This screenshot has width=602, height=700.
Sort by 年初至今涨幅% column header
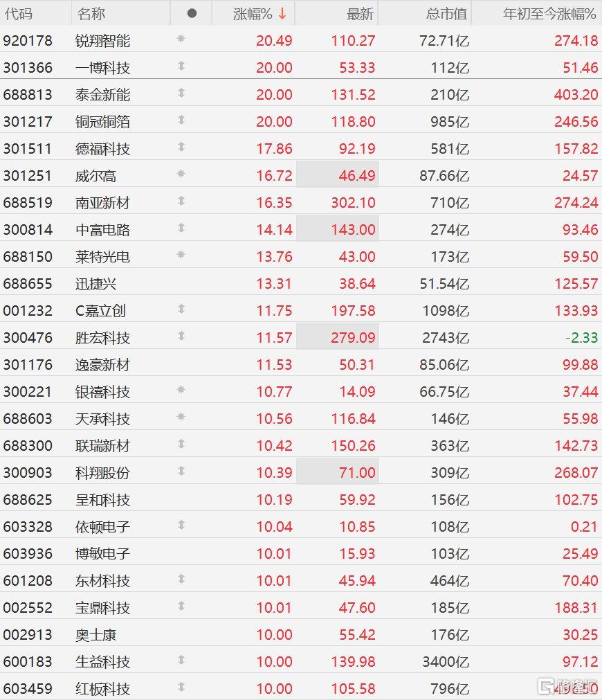(549, 14)
